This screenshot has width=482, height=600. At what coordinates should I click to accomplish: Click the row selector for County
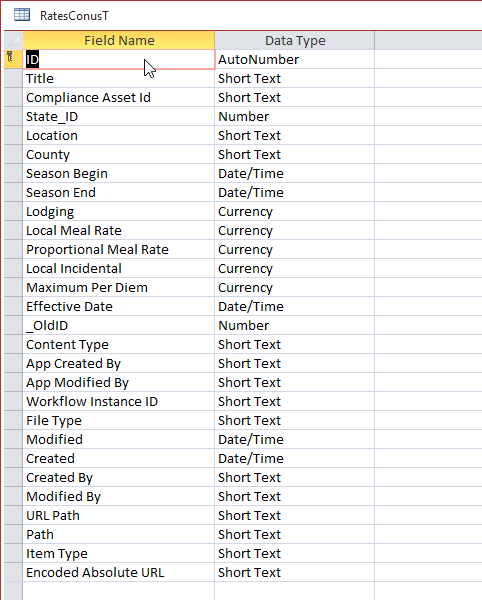pos(13,154)
